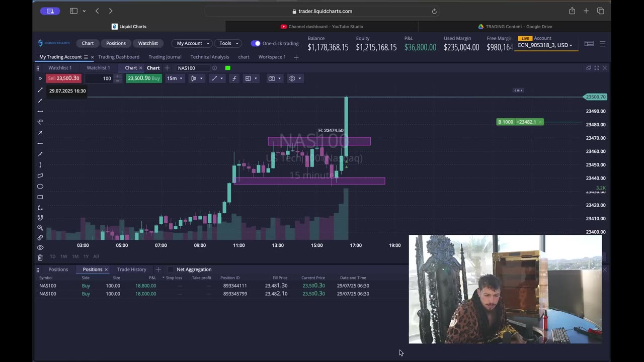Select the 1W range button
The height and width of the screenshot is (362, 644).
64,256
